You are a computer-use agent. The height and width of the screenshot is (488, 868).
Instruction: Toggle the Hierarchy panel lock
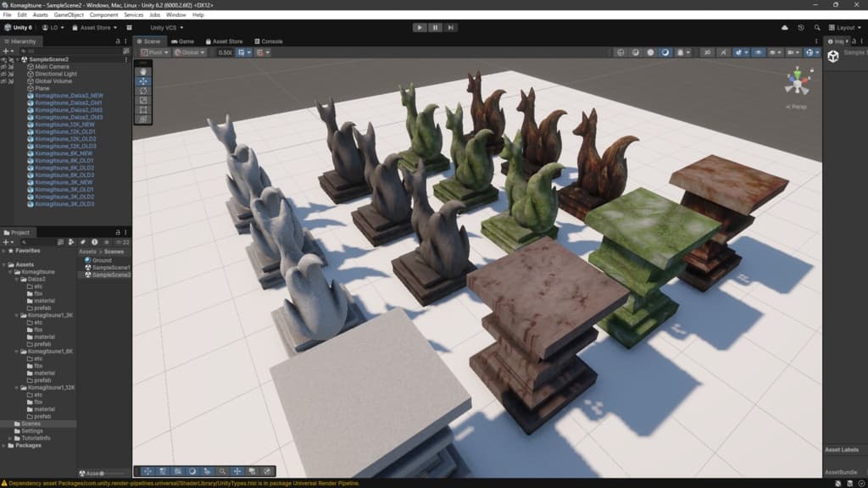tap(117, 42)
